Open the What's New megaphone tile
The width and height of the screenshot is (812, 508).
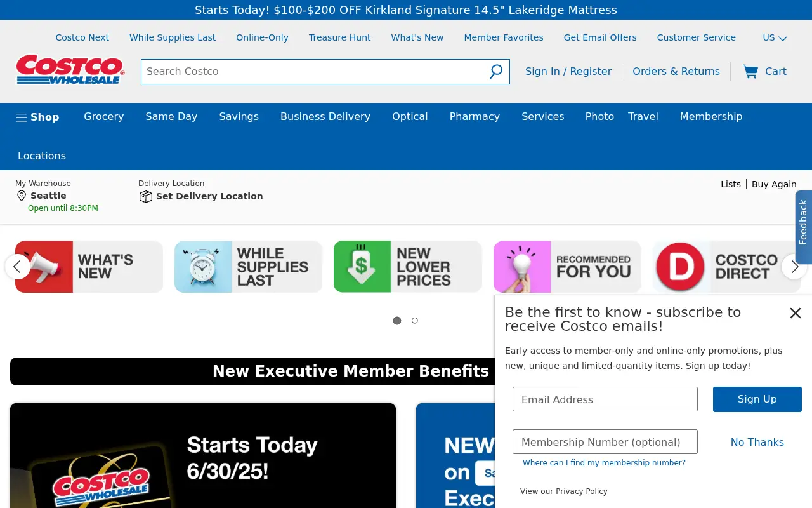(89, 267)
